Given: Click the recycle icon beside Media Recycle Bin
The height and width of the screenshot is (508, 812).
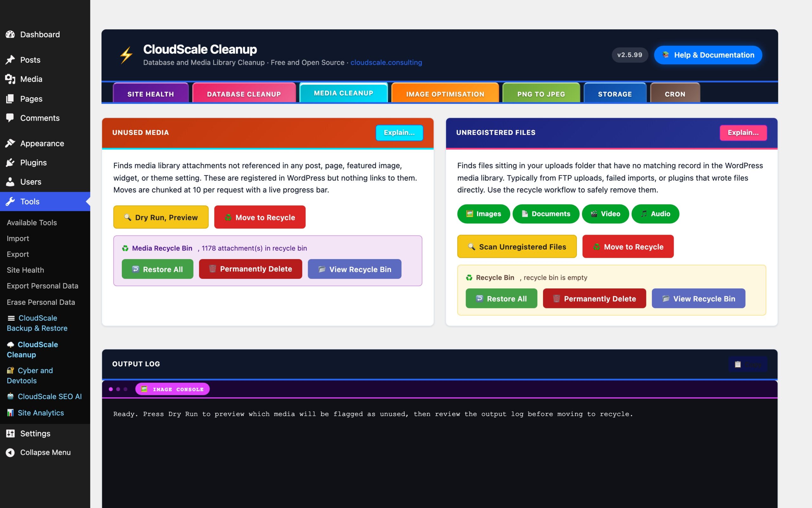Looking at the screenshot, I should coord(125,248).
